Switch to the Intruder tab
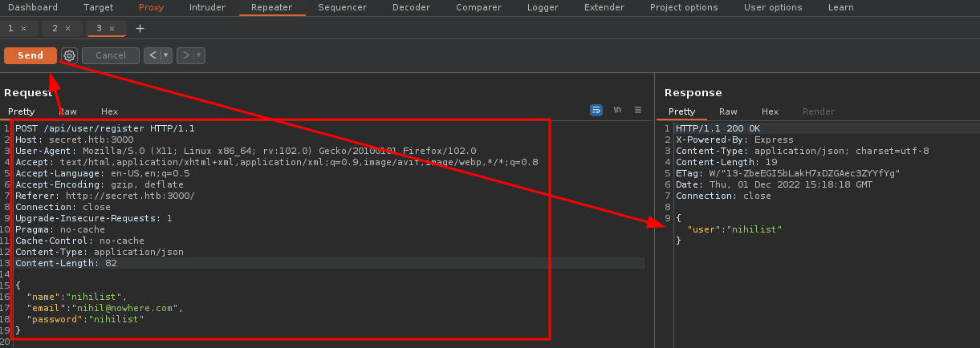Viewport: 980px width, 348px height. 207,7
